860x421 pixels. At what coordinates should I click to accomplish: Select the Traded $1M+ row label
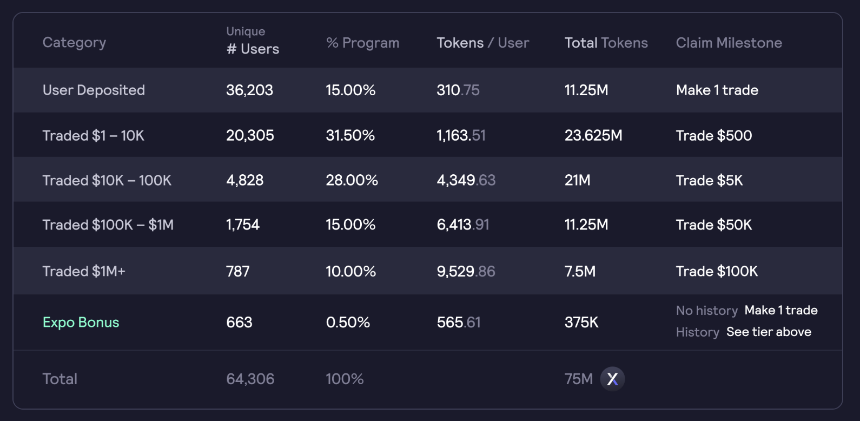pyautogui.click(x=84, y=271)
